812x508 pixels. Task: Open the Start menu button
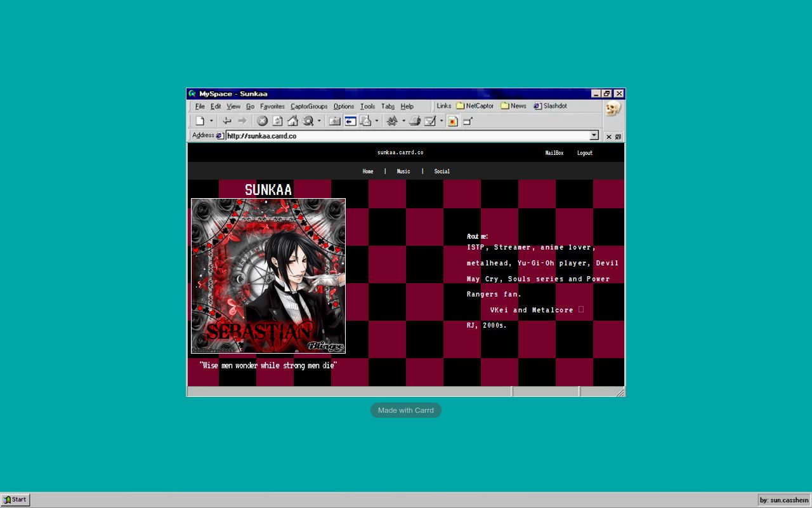(15, 500)
